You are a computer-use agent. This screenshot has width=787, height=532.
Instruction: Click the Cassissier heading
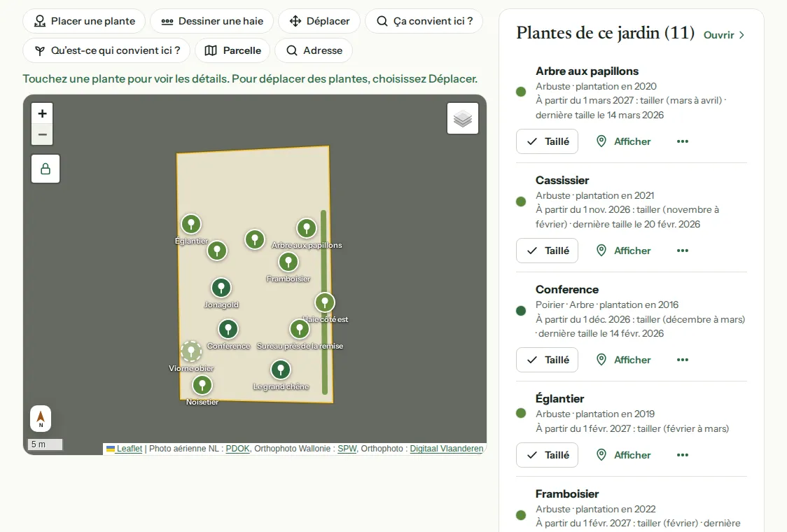click(562, 180)
